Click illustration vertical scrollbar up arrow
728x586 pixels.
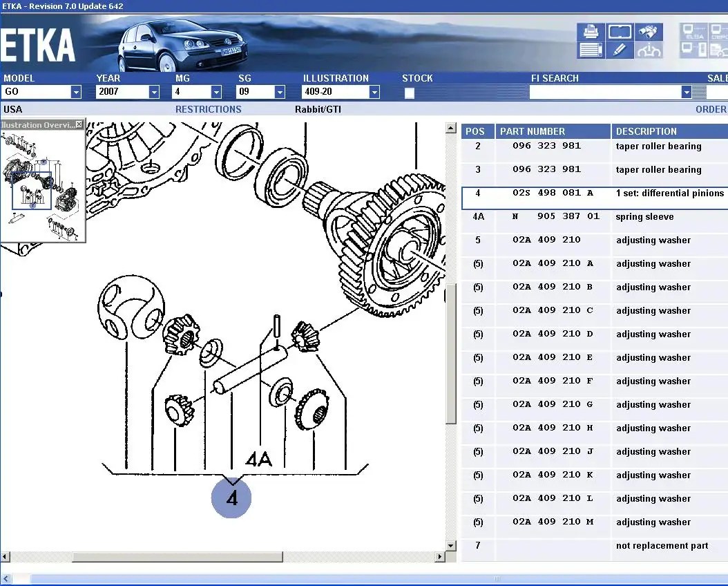coord(450,128)
